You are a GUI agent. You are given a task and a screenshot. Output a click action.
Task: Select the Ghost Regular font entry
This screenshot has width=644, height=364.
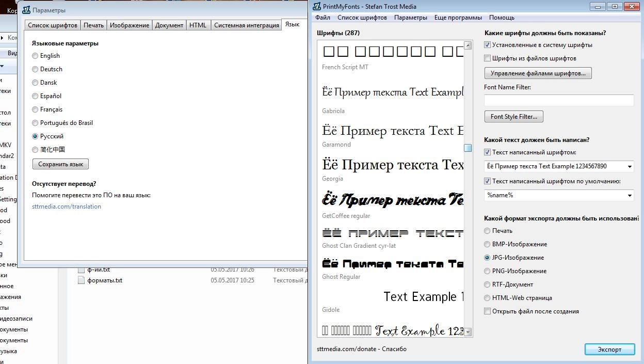(341, 277)
